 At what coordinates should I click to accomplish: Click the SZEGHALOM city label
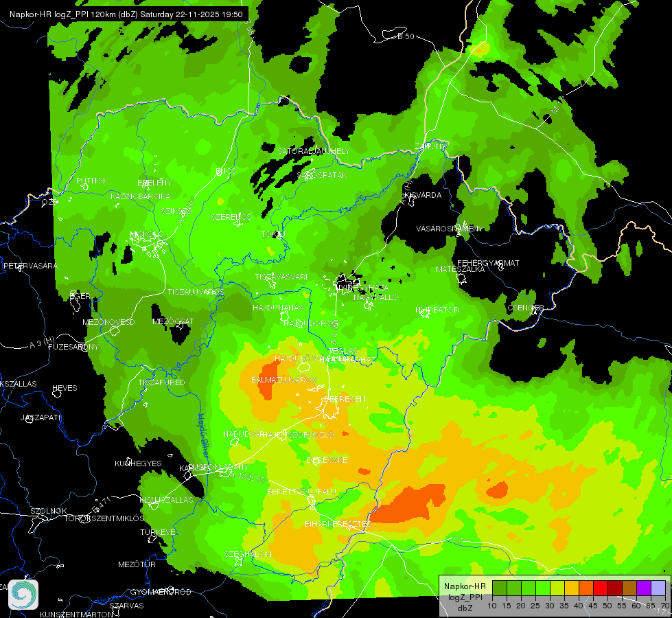click(248, 554)
